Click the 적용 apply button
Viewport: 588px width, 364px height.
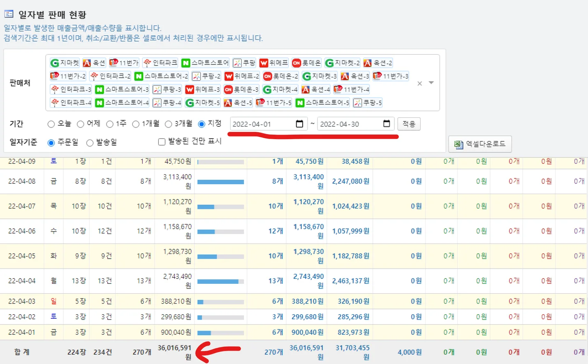point(409,124)
